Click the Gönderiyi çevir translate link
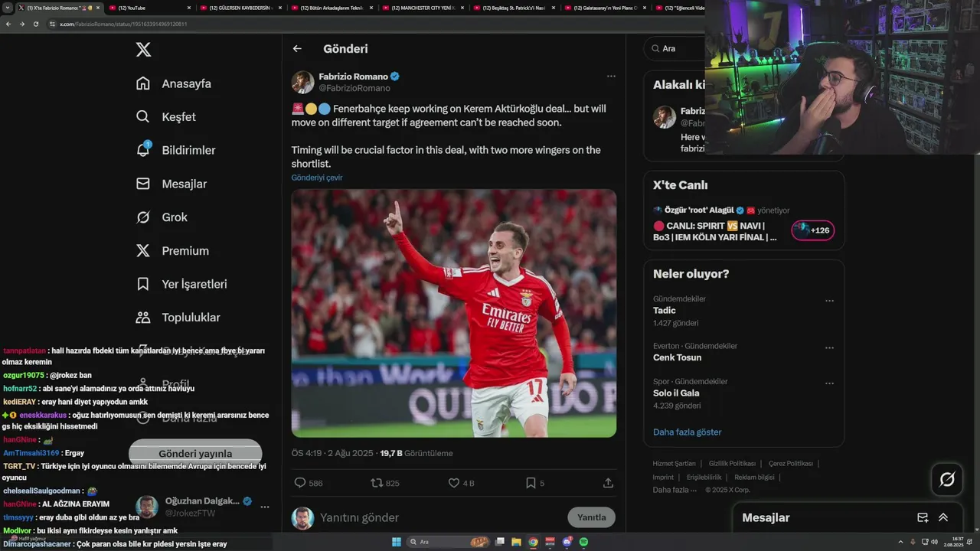Image resolution: width=980 pixels, height=551 pixels. (317, 178)
